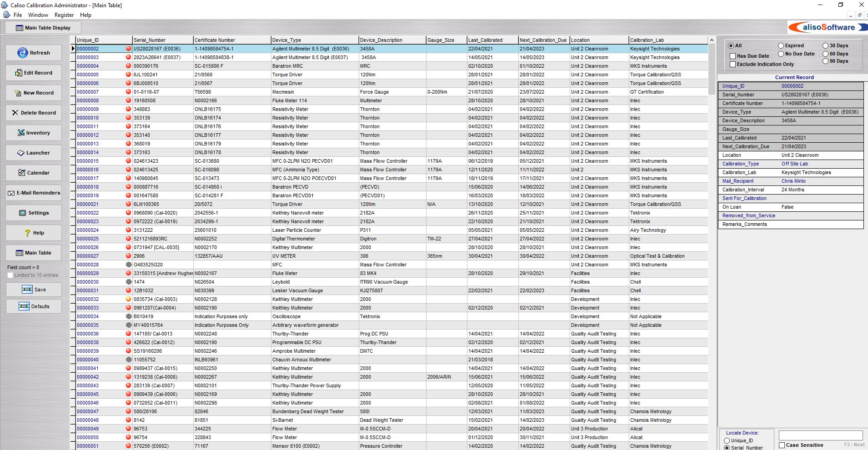Viewport: 868px width, 450px height.
Task: Restore Defaults layout
Action: (x=34, y=306)
